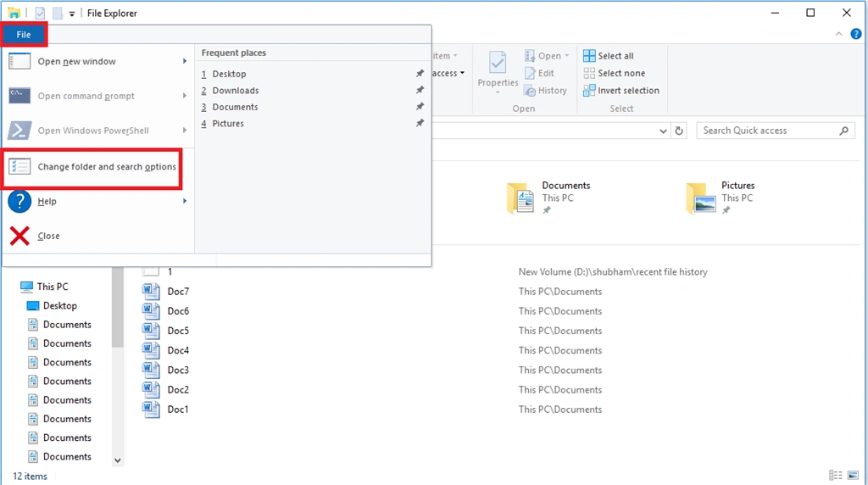
Task: Expand Help submenu arrow
Action: [185, 202]
